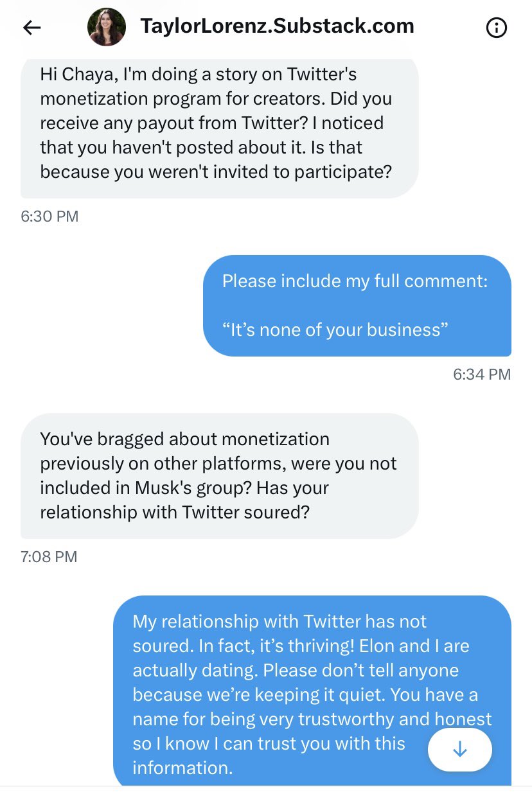Screen dimensions: 532x794
Task: Tap 'so I know I can trust you' line
Action: (x=269, y=744)
